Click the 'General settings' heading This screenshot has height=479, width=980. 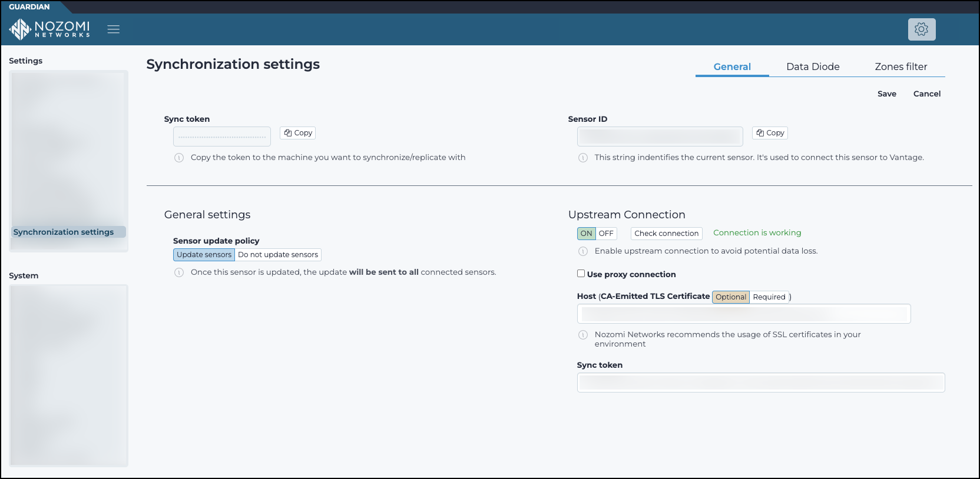207,215
